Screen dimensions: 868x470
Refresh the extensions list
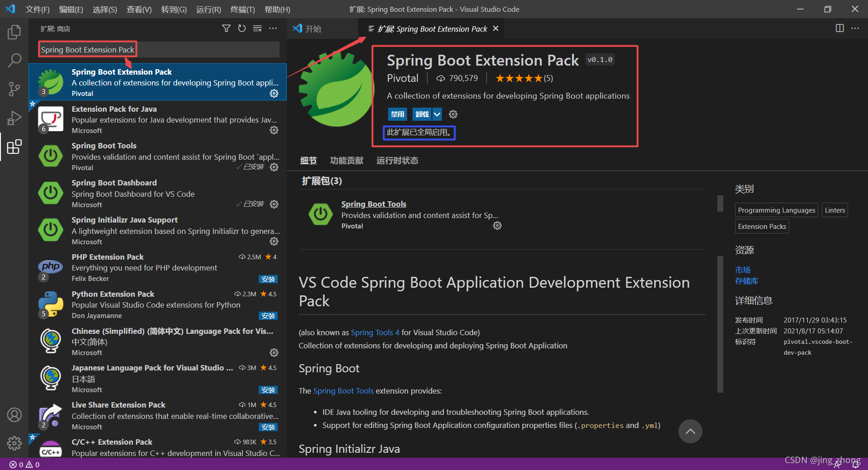tap(242, 28)
